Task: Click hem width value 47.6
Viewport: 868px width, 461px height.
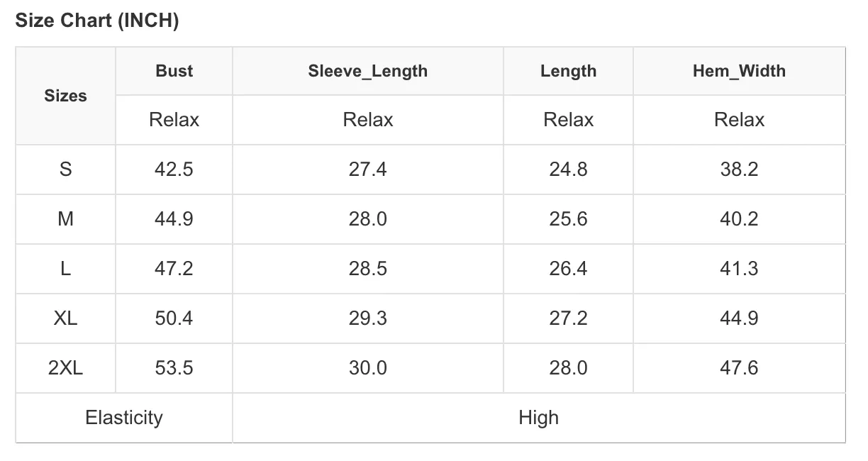Action: click(739, 368)
